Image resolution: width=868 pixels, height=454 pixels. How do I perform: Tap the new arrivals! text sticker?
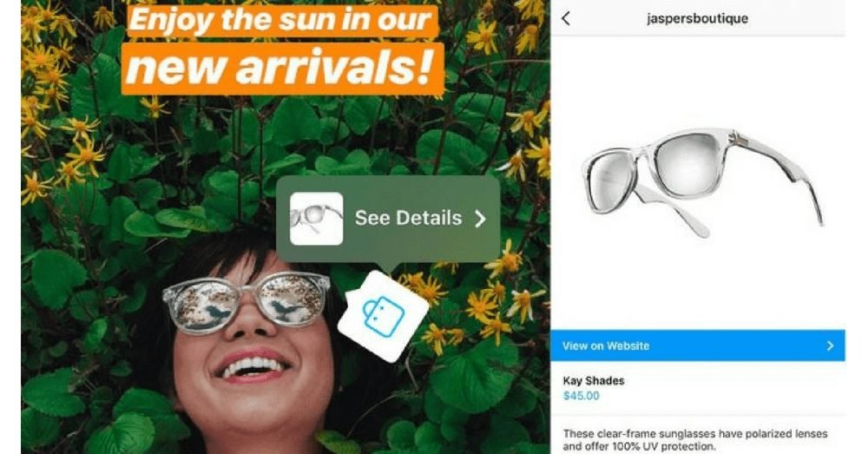(x=282, y=68)
